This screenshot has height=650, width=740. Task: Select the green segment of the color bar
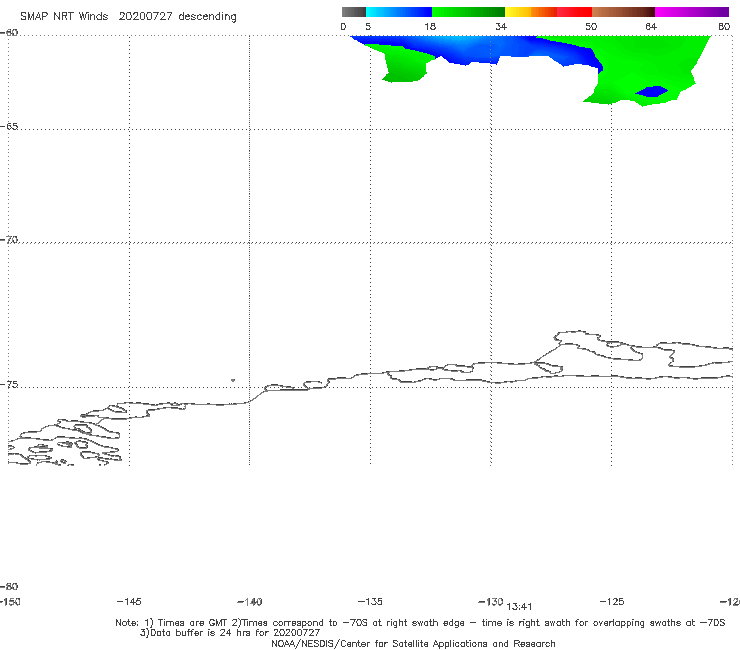pos(468,12)
